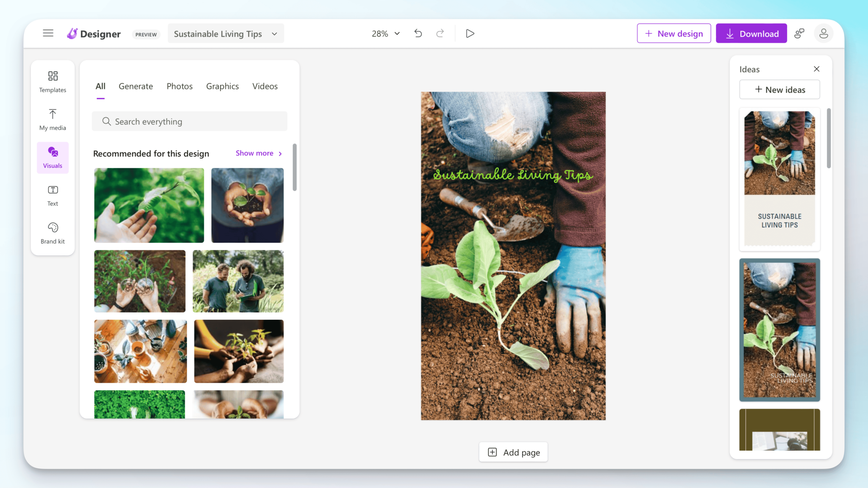The width and height of the screenshot is (868, 488).
Task: Start the design preview playback
Action: [470, 33]
